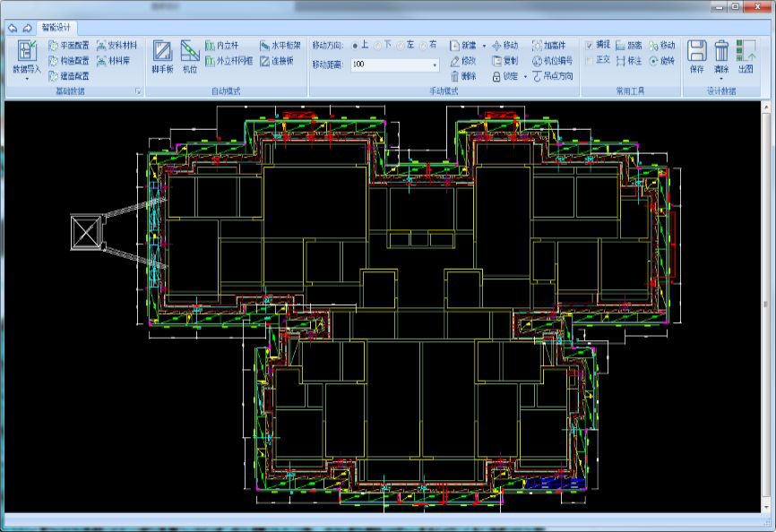Generate 内立杆 inner poles

[x=221, y=46]
